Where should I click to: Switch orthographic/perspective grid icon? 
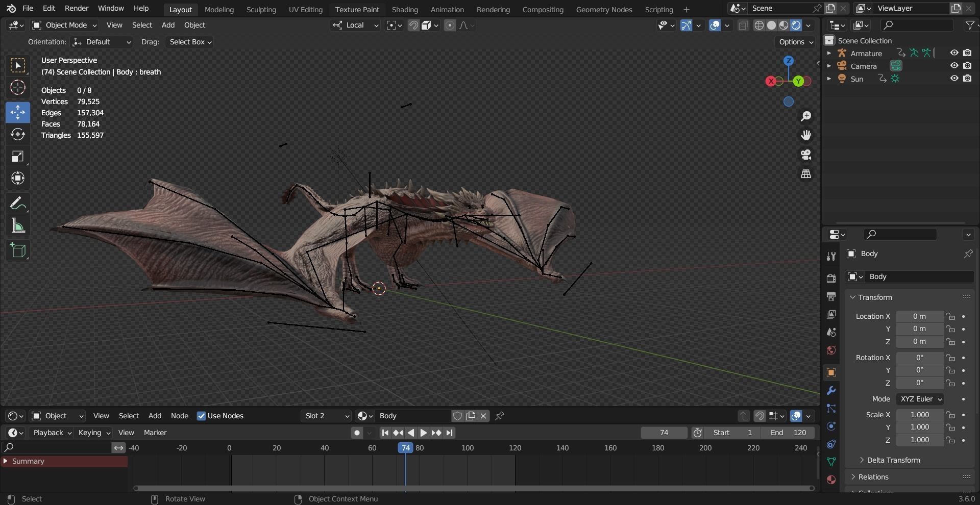tap(806, 174)
